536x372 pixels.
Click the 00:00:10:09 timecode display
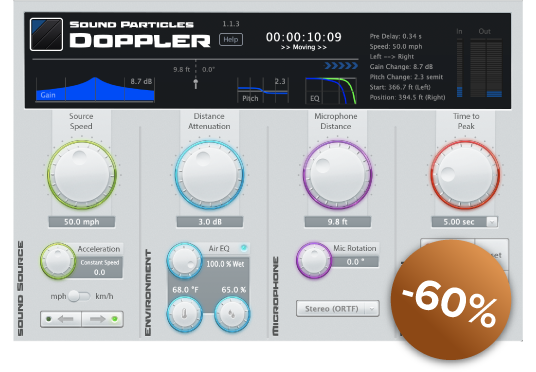point(304,37)
